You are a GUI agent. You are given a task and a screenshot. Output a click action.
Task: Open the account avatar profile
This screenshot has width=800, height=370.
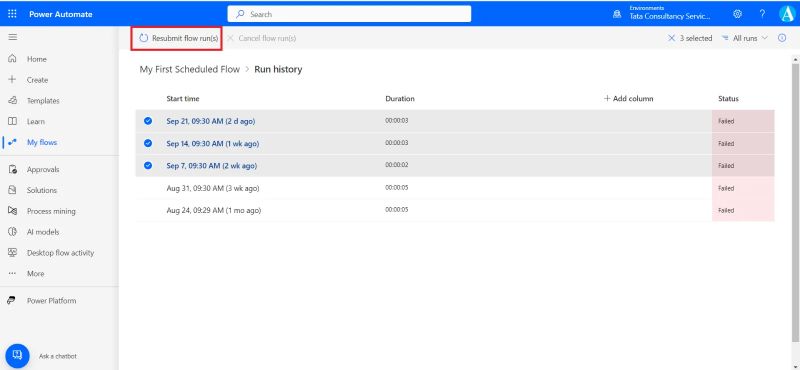(x=787, y=14)
